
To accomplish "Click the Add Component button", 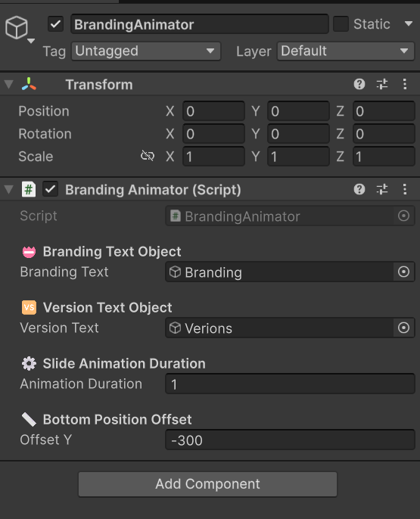I will click(x=207, y=484).
